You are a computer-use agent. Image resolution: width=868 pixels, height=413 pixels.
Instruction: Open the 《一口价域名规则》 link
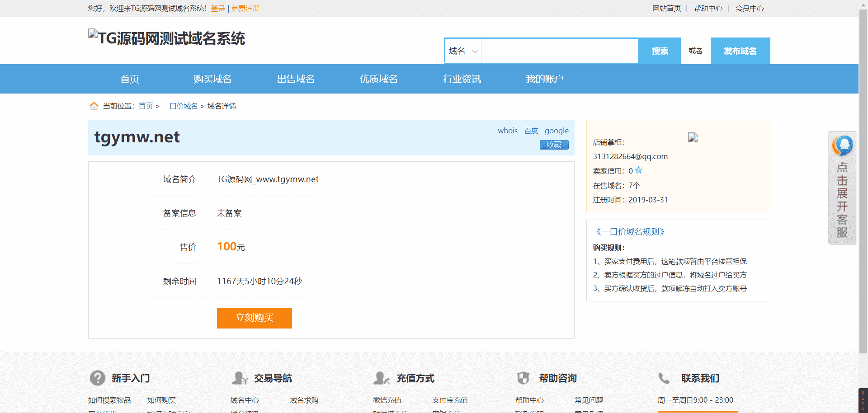point(630,232)
